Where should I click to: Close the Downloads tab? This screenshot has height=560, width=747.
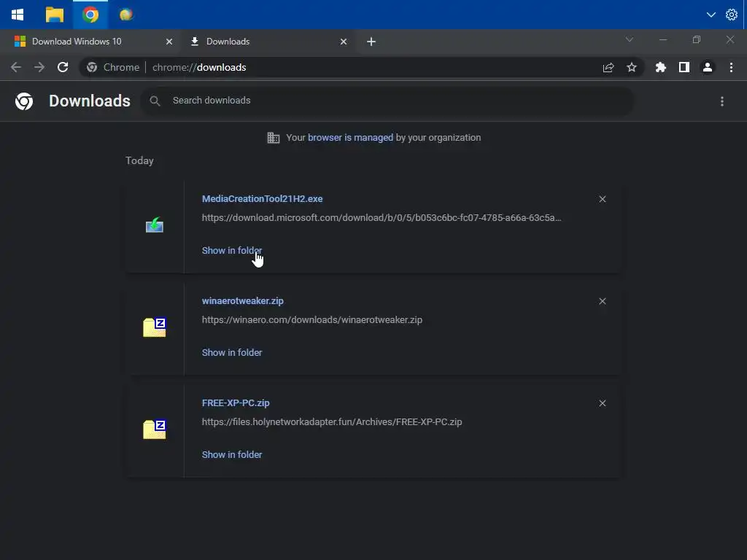click(x=344, y=42)
